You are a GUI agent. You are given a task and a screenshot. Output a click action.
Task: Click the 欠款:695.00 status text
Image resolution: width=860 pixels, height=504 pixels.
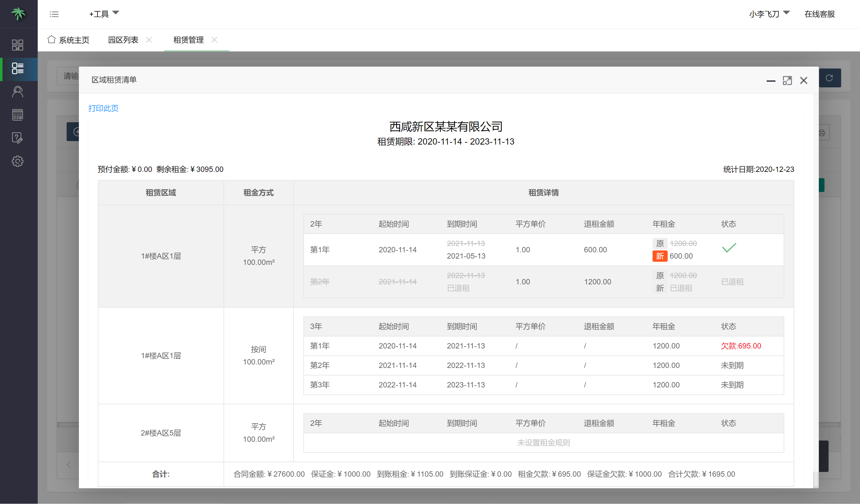pyautogui.click(x=741, y=346)
